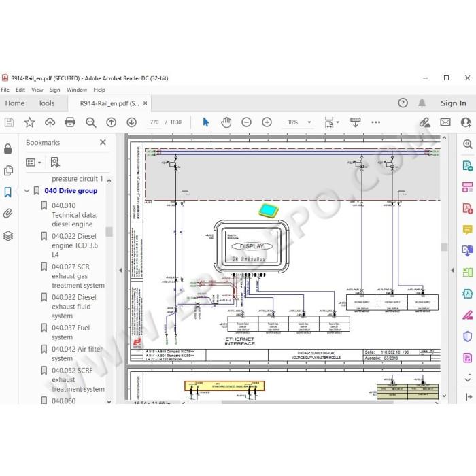Image resolution: width=476 pixels, height=476 pixels.
Task: Close the Bookmarks panel
Action: coord(103,142)
